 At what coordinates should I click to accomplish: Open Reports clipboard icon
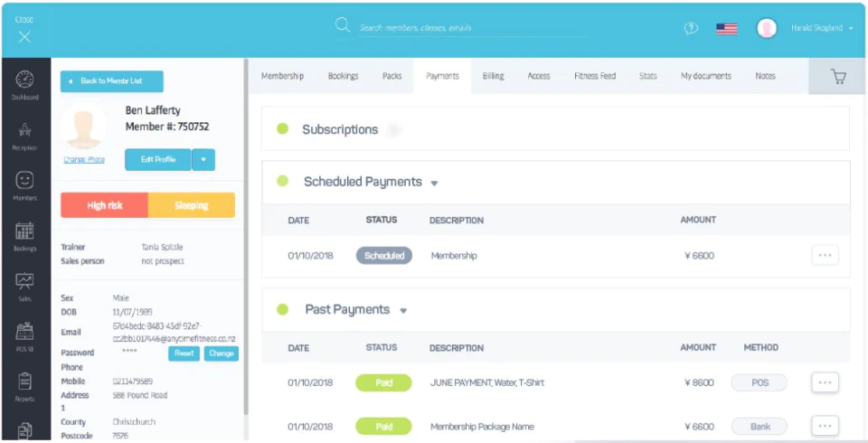point(25,382)
